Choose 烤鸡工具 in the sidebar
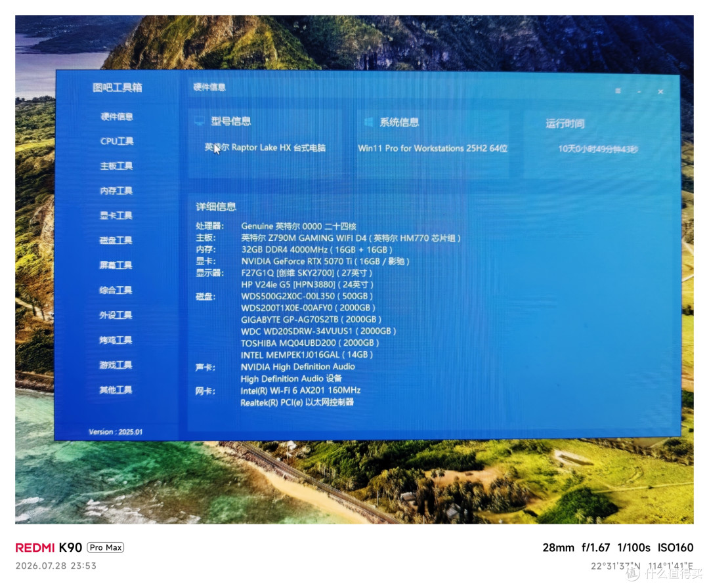709x588 pixels. (x=116, y=340)
